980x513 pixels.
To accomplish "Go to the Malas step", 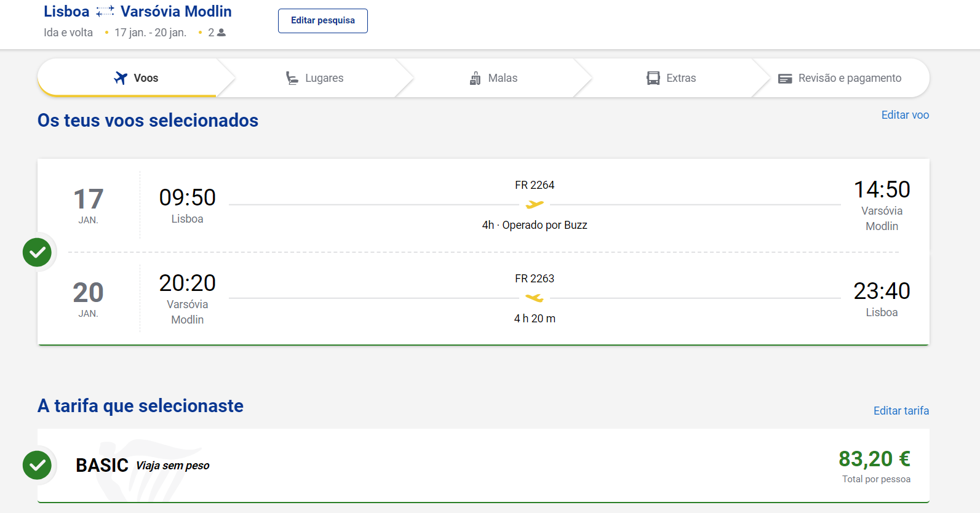I will pos(493,78).
